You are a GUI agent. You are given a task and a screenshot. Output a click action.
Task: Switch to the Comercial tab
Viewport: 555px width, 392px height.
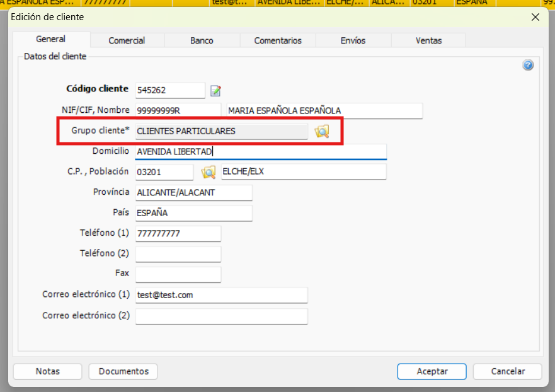(127, 40)
